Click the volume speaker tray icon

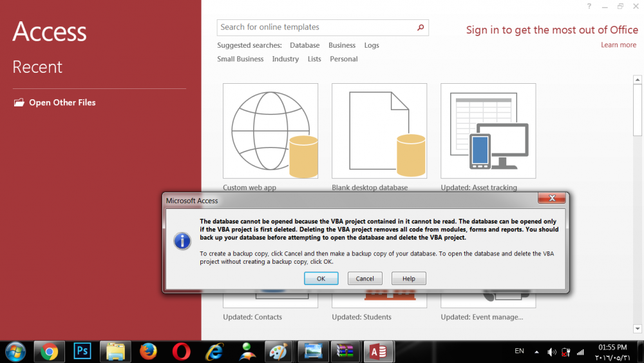tap(552, 352)
